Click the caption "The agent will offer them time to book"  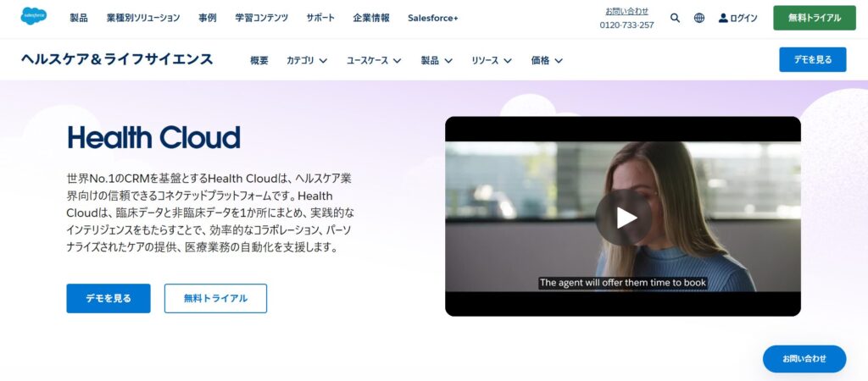tap(623, 283)
